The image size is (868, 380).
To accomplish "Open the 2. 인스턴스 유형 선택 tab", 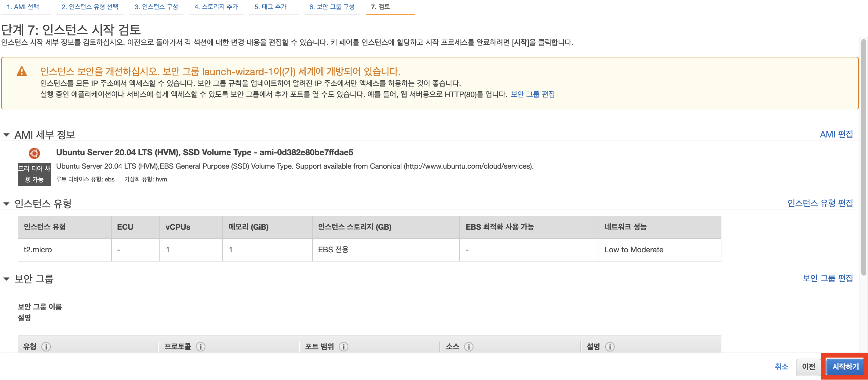I will pos(89,7).
